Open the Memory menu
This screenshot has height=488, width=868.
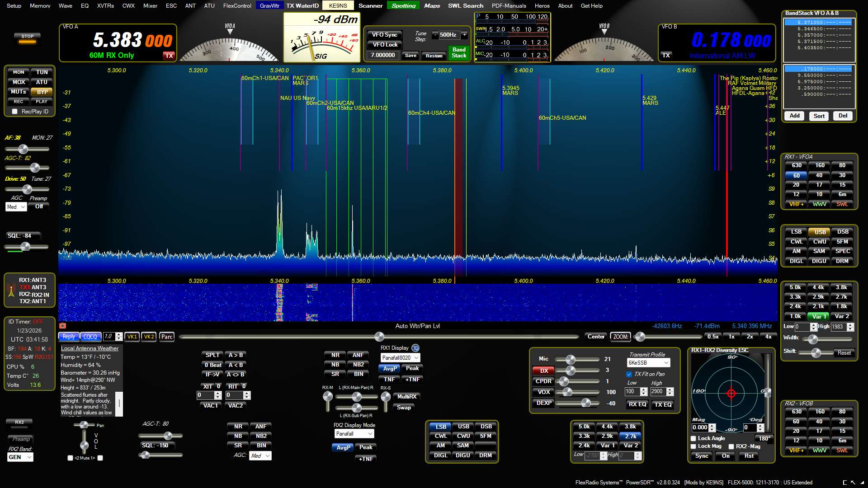40,6
